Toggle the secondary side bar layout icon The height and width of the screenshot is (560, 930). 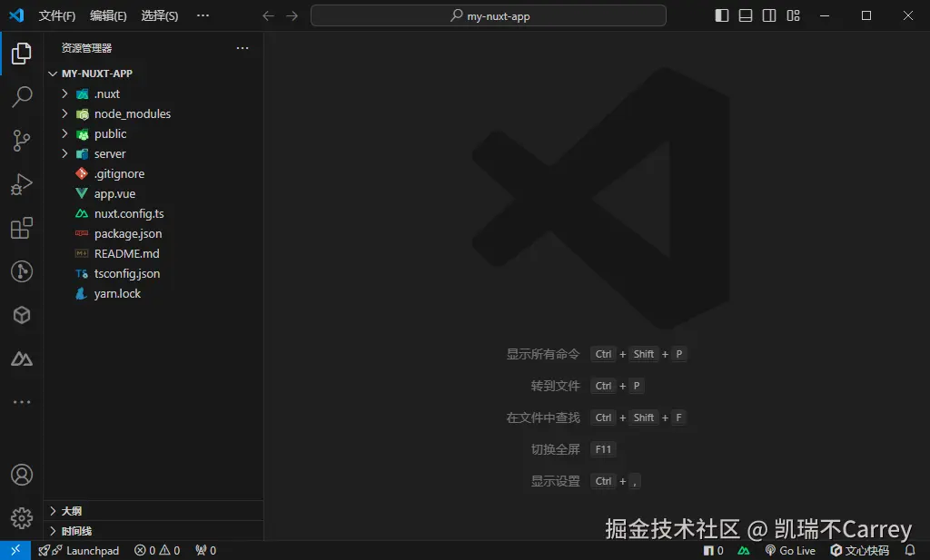(769, 16)
